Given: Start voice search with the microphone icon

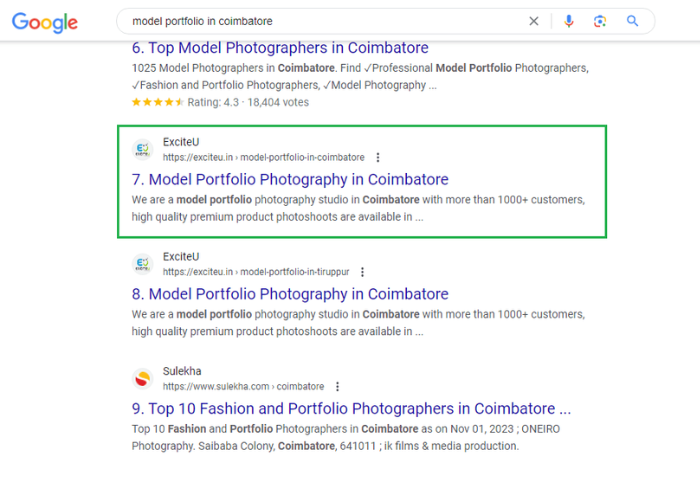Looking at the screenshot, I should 569,21.
